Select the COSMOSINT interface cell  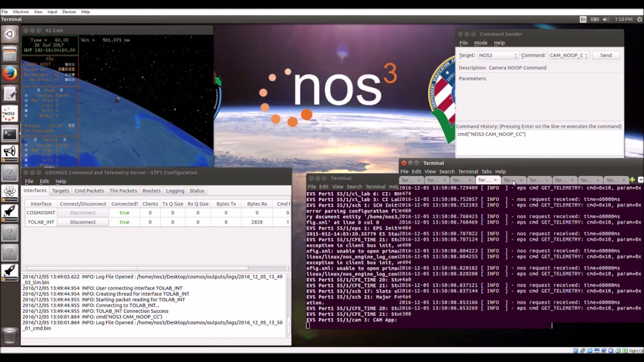41,213
